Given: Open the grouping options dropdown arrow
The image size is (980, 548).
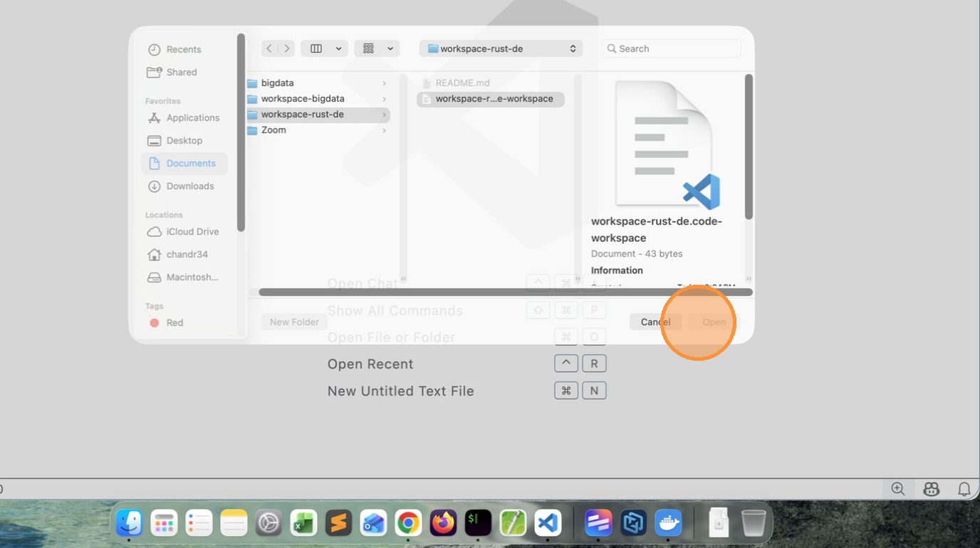Looking at the screenshot, I should point(390,48).
